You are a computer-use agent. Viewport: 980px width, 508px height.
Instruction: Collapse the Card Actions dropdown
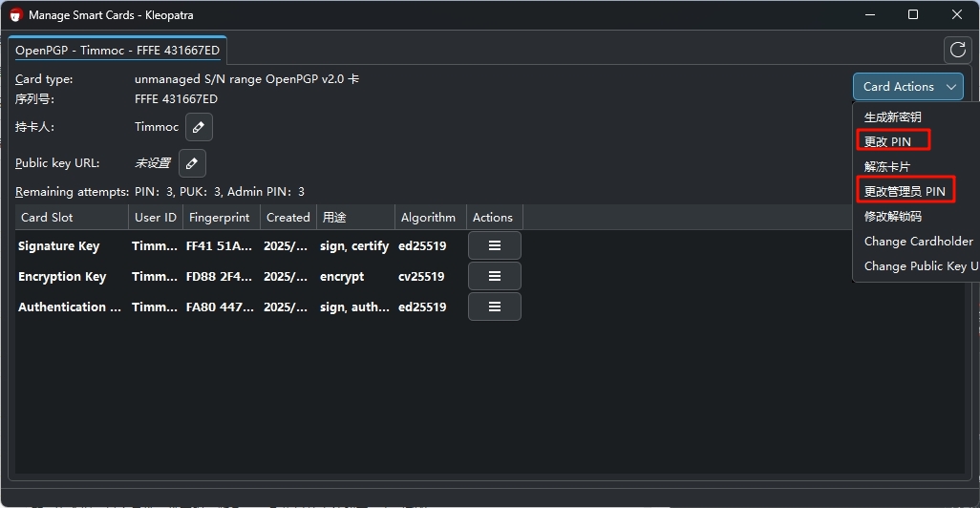(x=908, y=87)
